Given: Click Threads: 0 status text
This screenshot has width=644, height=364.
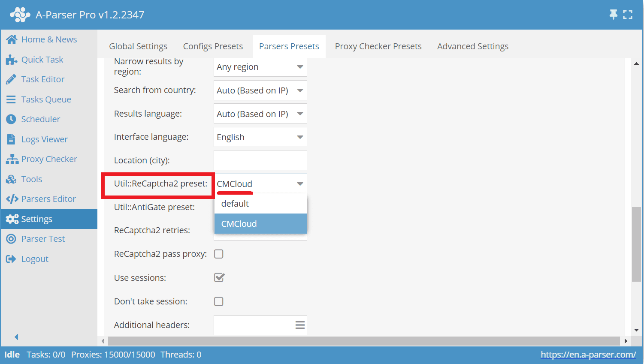Looking at the screenshot, I should [181, 355].
